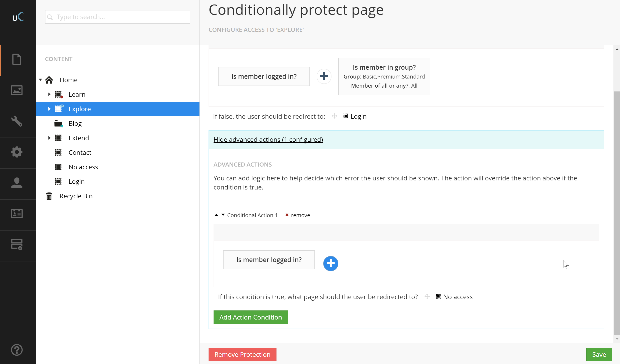Click the Home house icon in tree
Image resolution: width=620 pixels, height=364 pixels.
[49, 80]
